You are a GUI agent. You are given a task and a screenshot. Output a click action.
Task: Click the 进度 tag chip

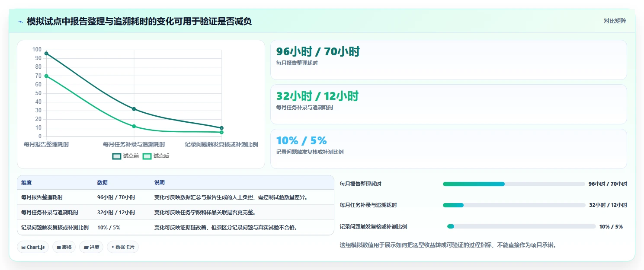91,247
